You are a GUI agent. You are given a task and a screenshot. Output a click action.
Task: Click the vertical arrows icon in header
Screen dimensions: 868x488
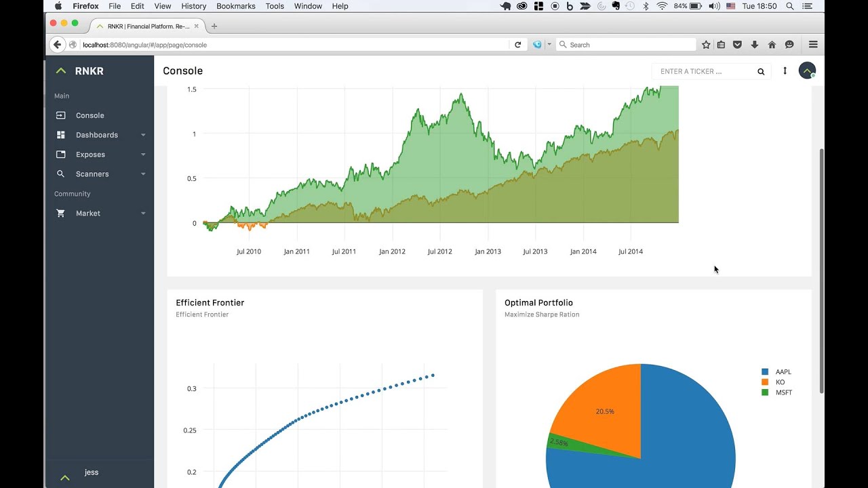click(x=785, y=70)
